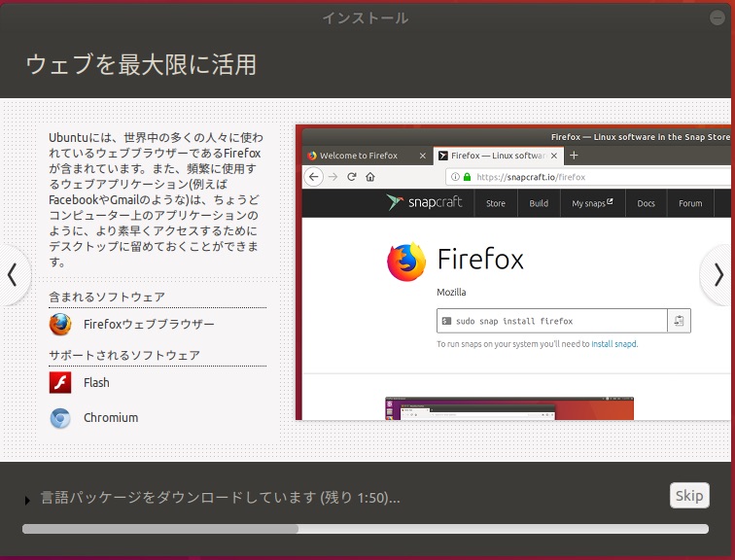Switch to the Welcome to Firefox tab
The height and width of the screenshot is (560, 735).
coord(367,156)
